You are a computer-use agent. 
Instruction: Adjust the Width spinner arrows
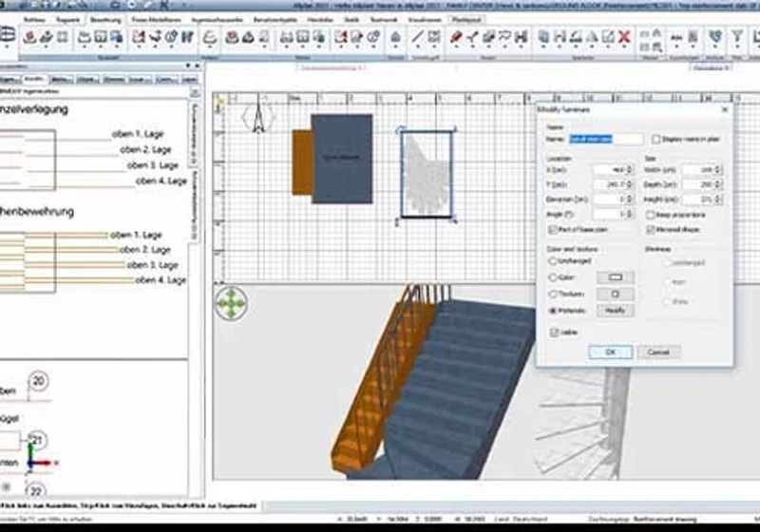(718, 170)
